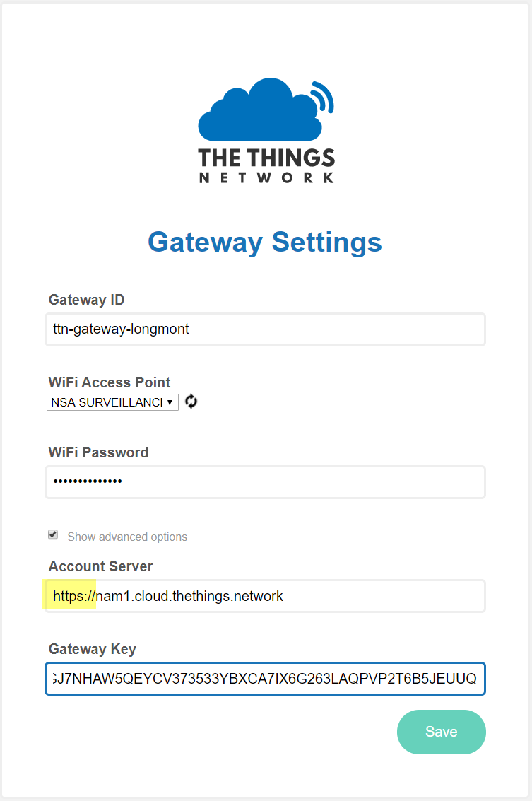Focus the Gateway ID input field
The height and width of the screenshot is (801, 532).
(x=265, y=329)
